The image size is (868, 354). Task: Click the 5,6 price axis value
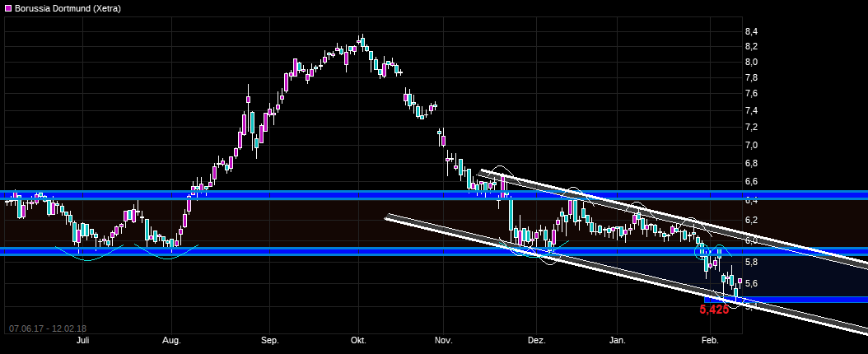[x=751, y=283]
